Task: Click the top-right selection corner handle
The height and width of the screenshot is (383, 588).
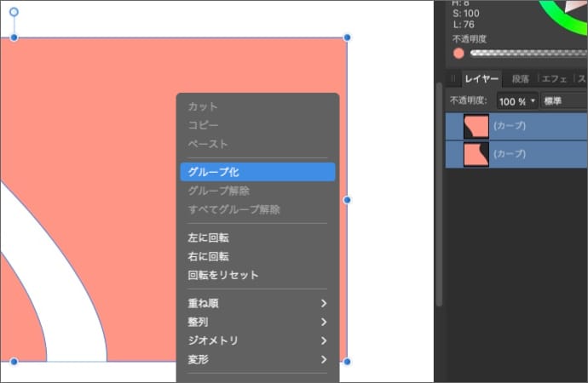Action: click(347, 37)
